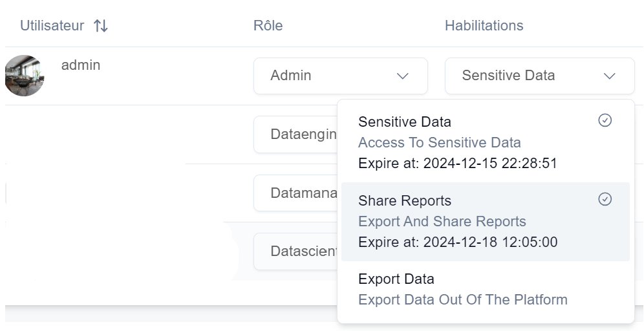The height and width of the screenshot is (331, 644).
Task: Click the Habilitations column header
Action: pos(484,26)
